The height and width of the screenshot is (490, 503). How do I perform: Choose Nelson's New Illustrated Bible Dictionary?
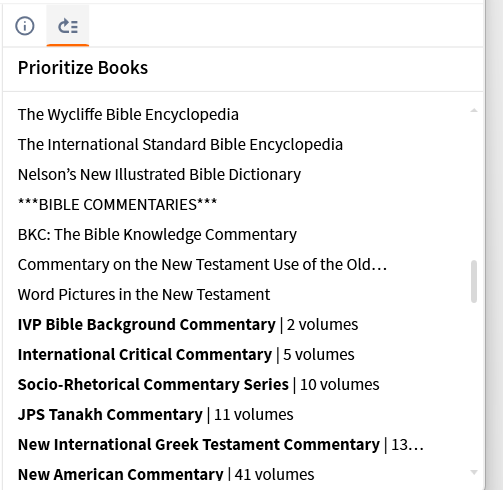(x=159, y=174)
